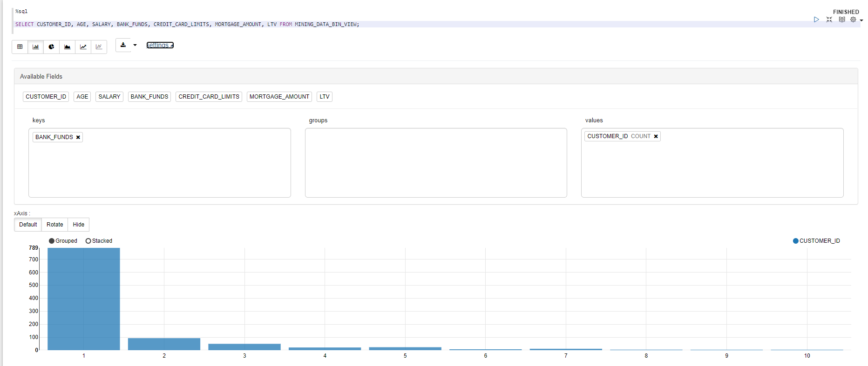Click inside the SQL query editor line
This screenshot has width=868, height=366.
pos(437,24)
